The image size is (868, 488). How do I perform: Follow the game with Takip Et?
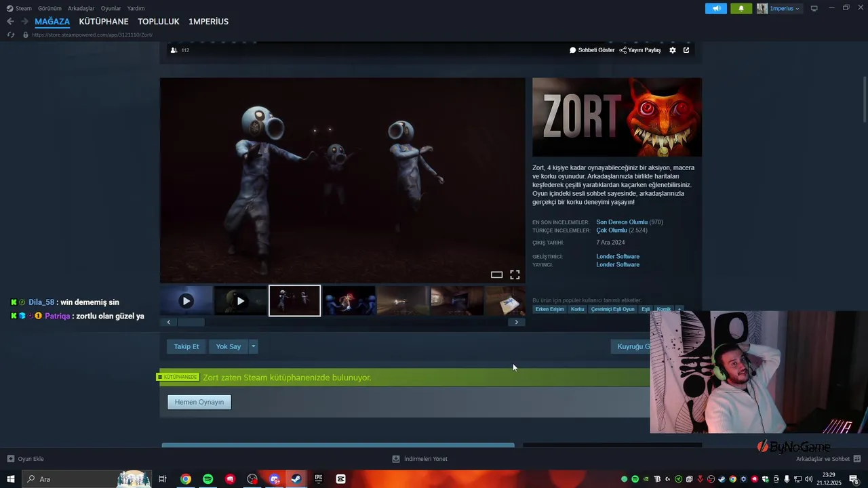(x=186, y=346)
